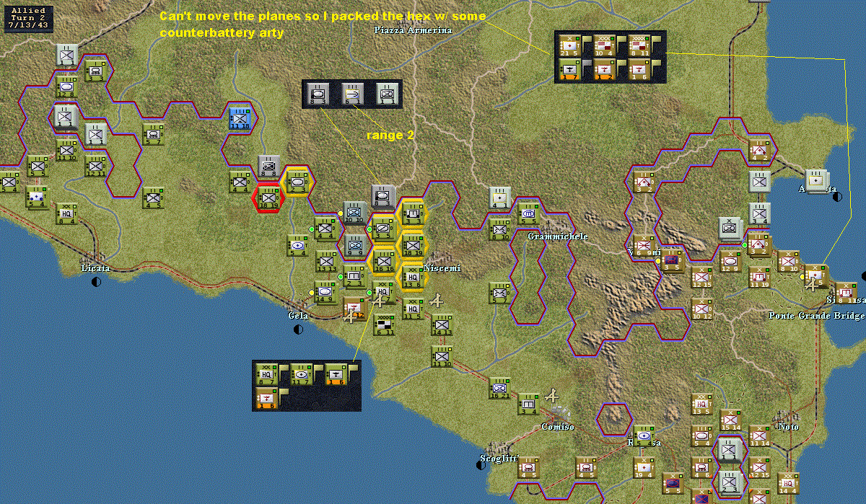Click the Gela port symbol

pos(298,330)
